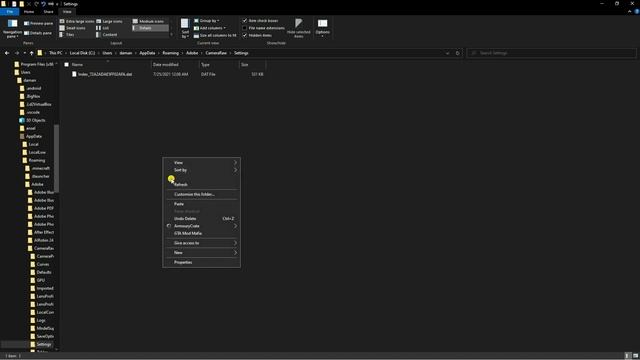Switch to the large thumbnails icon in the status bar
640x360 pixels.
[x=636, y=356]
